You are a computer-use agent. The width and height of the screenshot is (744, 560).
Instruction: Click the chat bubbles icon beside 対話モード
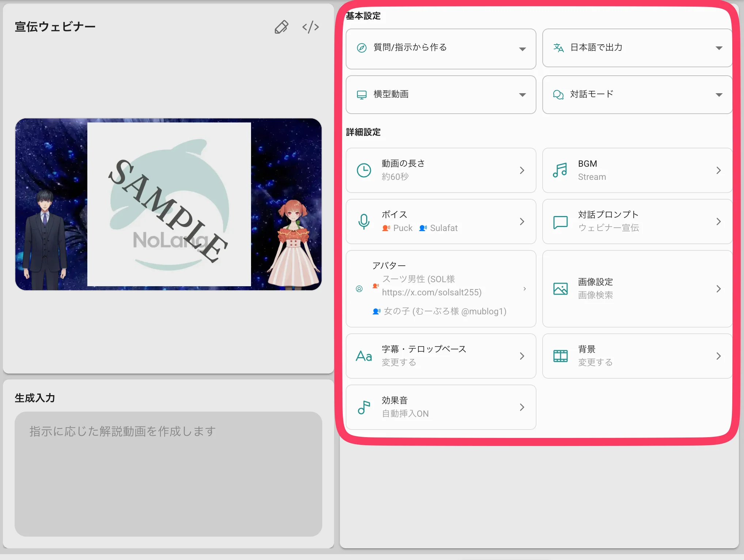click(558, 95)
